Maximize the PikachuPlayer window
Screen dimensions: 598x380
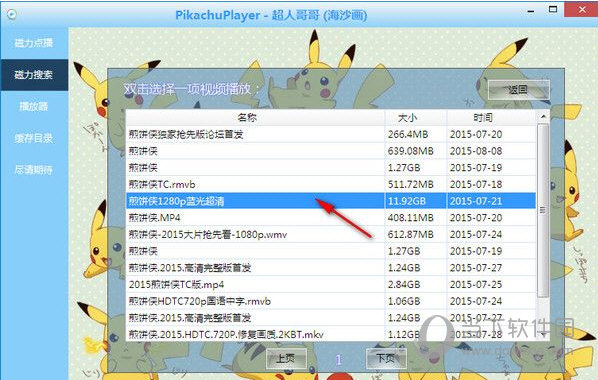(x=553, y=9)
